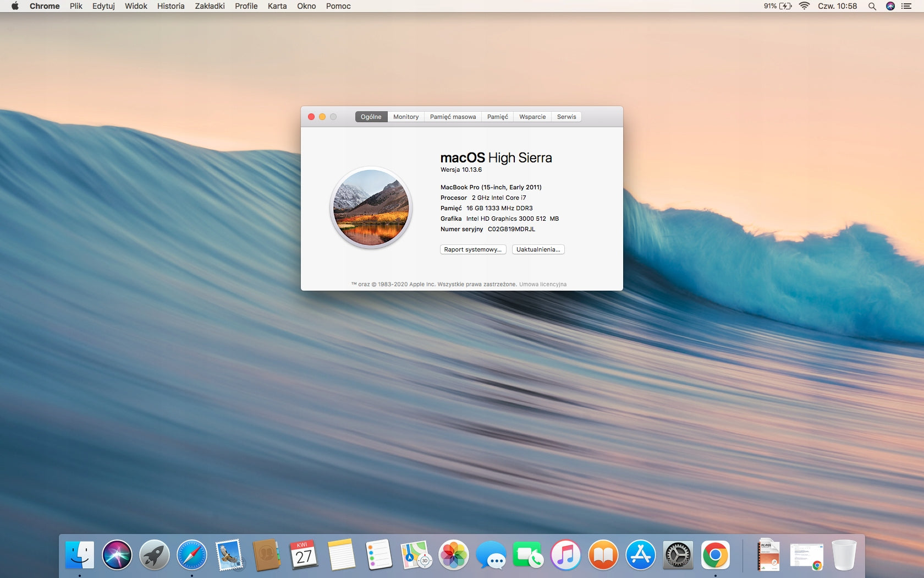This screenshot has height=578, width=924.
Task: Open the Apple menu
Action: click(15, 6)
